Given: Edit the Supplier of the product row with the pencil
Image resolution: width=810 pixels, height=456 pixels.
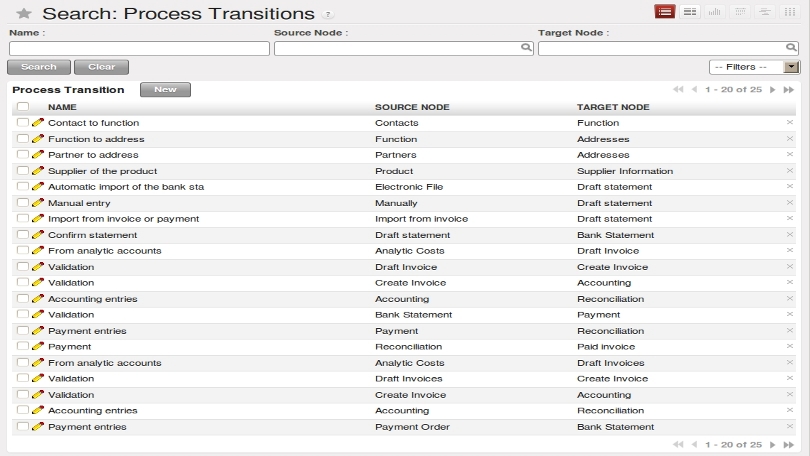Looking at the screenshot, I should point(38,170).
